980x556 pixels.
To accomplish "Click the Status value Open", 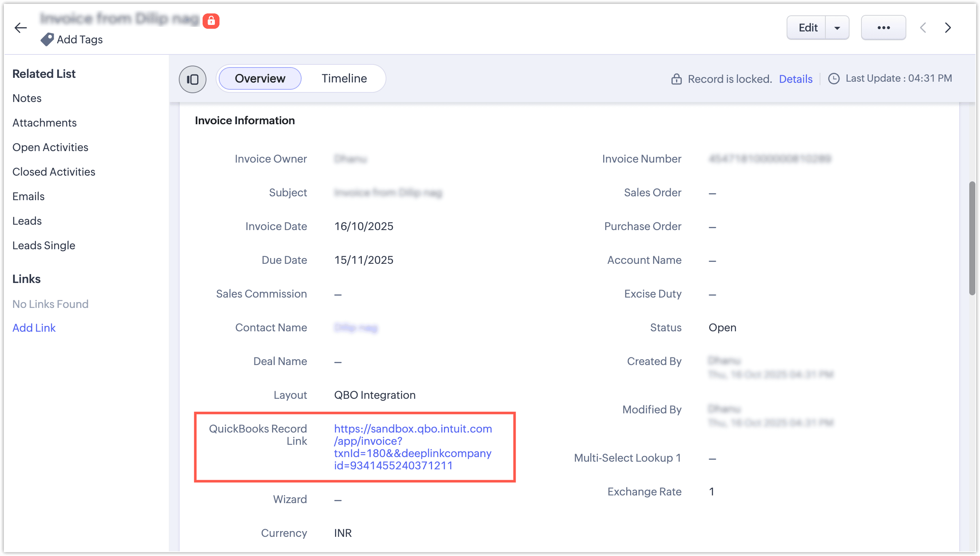I will point(723,328).
